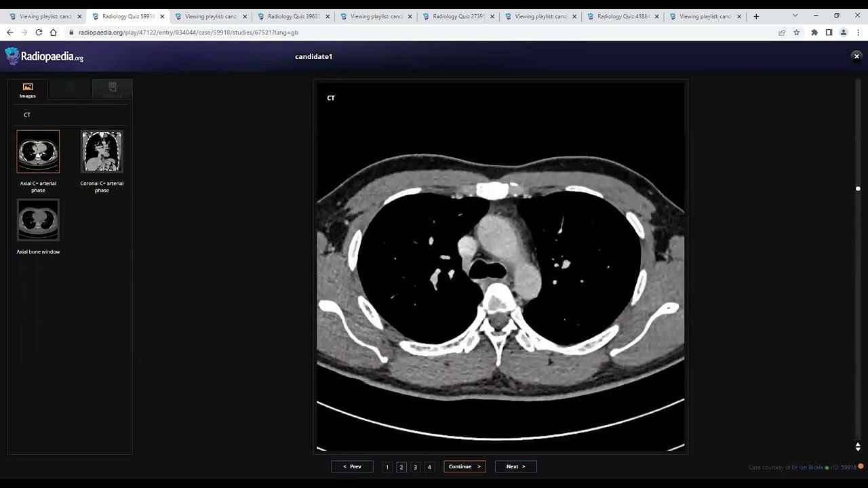The width and height of the screenshot is (868, 488).
Task: Jump to page 2
Action: point(401,467)
